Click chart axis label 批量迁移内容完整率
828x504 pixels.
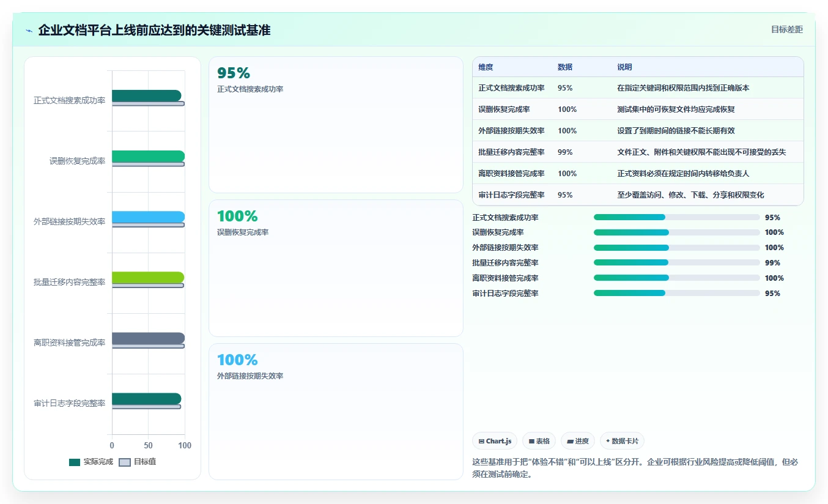point(69,282)
